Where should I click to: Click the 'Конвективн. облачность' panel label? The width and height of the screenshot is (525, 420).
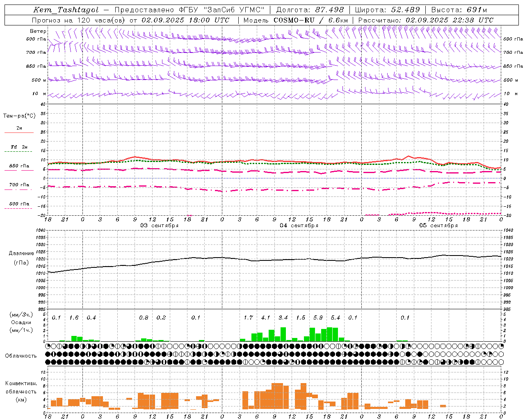[x=21, y=387]
